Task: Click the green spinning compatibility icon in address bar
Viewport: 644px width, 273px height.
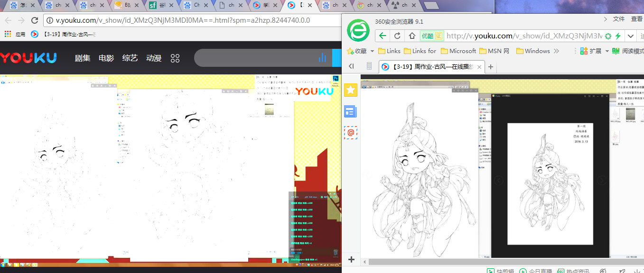Action: [x=608, y=36]
